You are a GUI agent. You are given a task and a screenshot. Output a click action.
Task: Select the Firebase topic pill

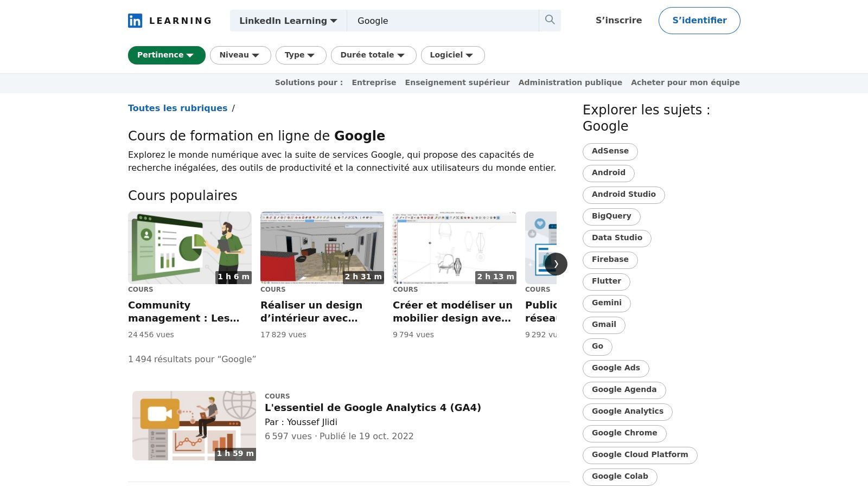click(x=610, y=260)
